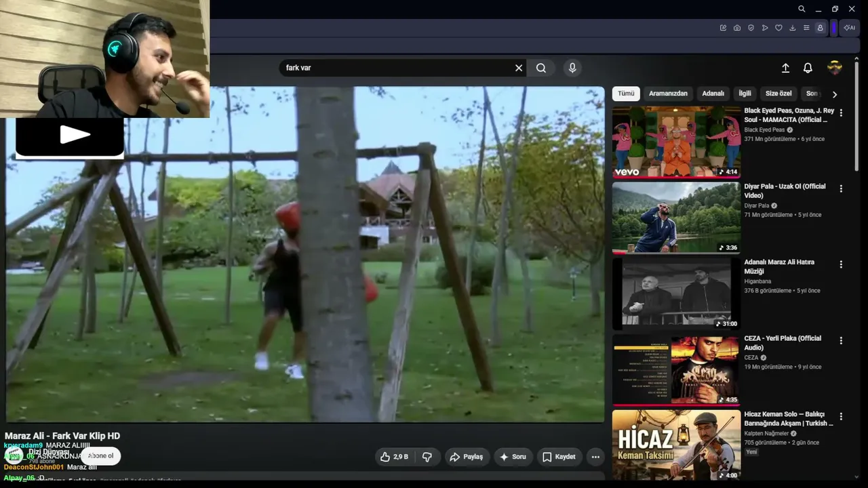Select the İlgili filter chip
Screen dimensions: 868x488
pyautogui.click(x=745, y=94)
